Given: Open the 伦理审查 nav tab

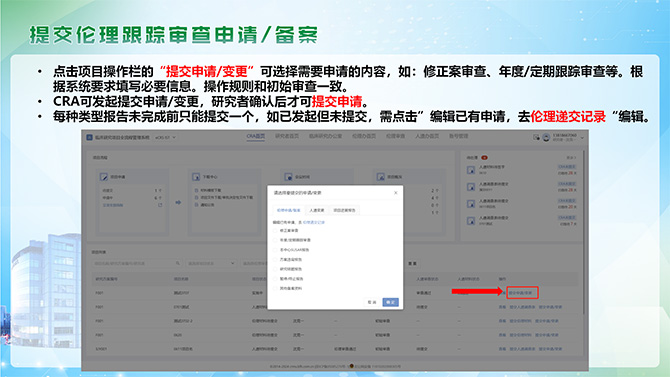Looking at the screenshot, I should tap(395, 136).
